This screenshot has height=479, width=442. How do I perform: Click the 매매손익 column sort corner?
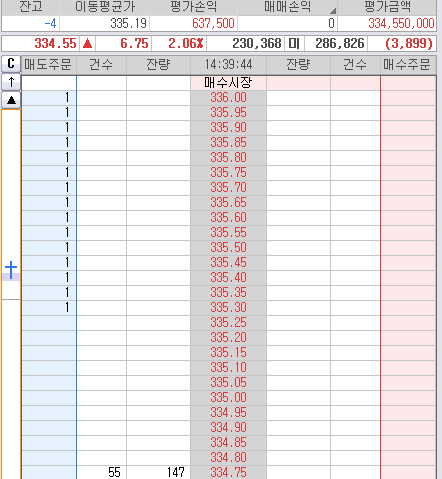(x=333, y=11)
